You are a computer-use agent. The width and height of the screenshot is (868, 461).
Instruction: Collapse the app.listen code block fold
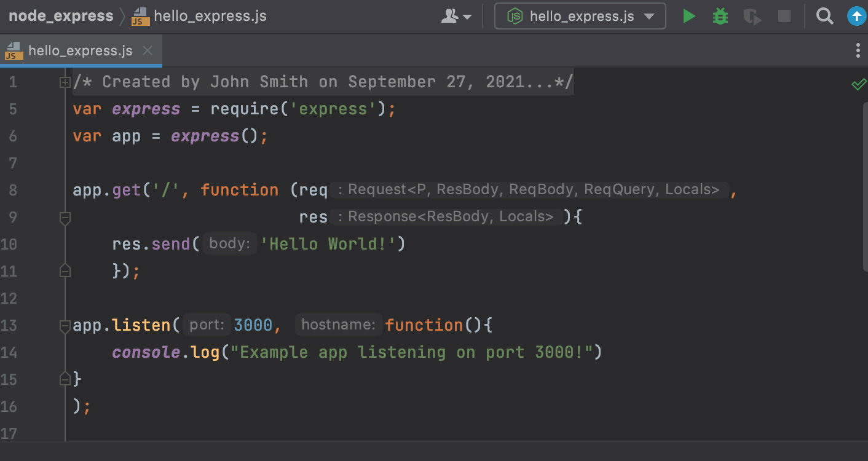click(x=65, y=325)
